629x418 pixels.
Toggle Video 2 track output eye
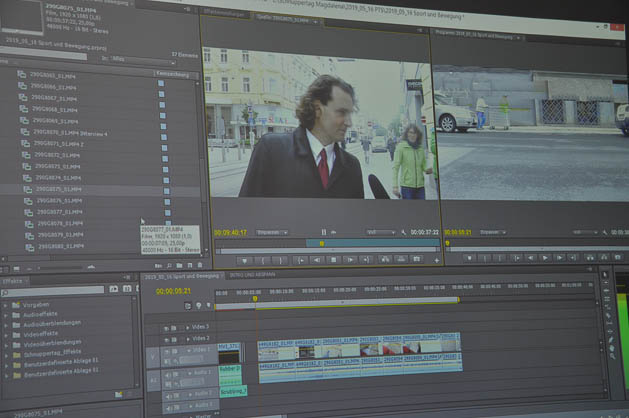click(x=166, y=340)
